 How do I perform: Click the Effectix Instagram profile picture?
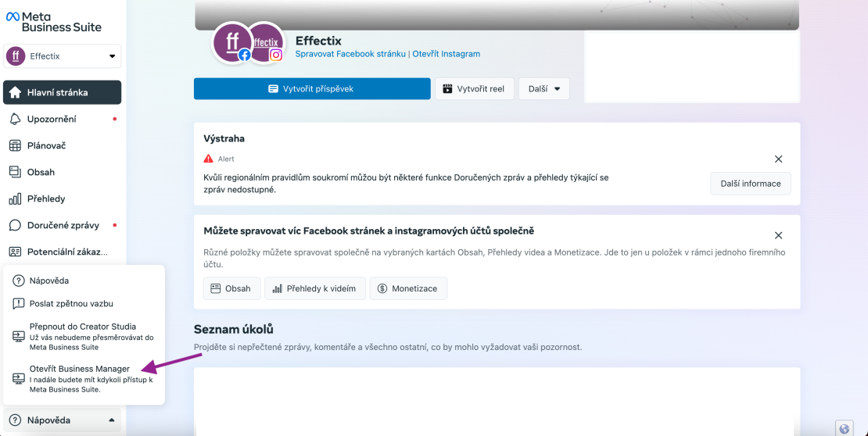[267, 43]
